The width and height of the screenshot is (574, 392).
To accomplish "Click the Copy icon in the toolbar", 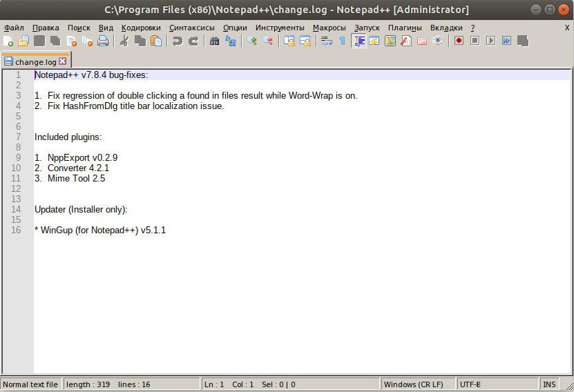I will coord(140,41).
